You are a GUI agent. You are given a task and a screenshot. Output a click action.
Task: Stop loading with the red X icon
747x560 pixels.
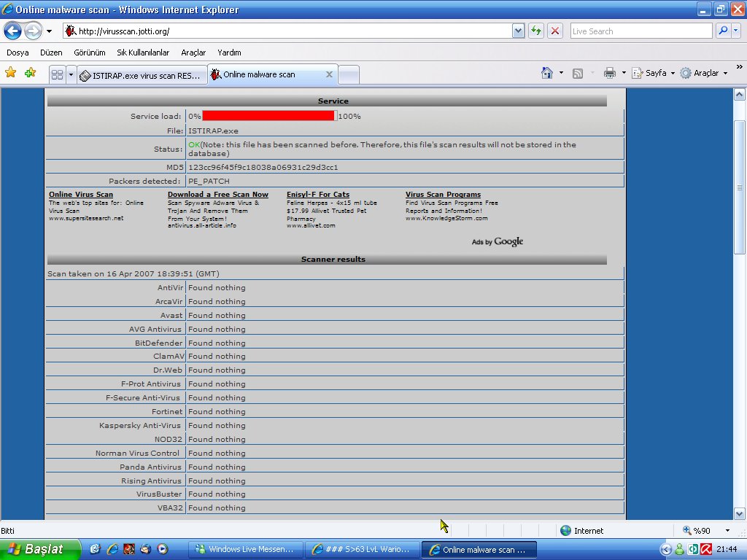[x=555, y=31]
